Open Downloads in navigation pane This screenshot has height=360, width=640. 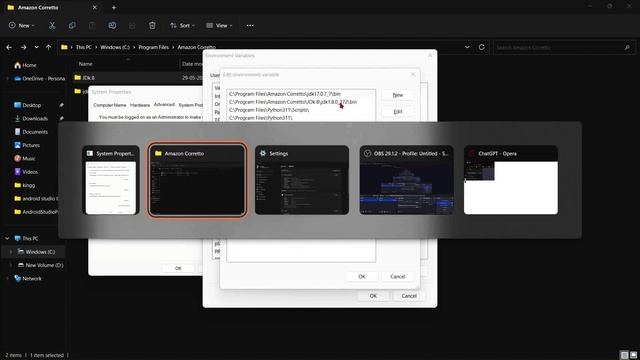point(35,118)
